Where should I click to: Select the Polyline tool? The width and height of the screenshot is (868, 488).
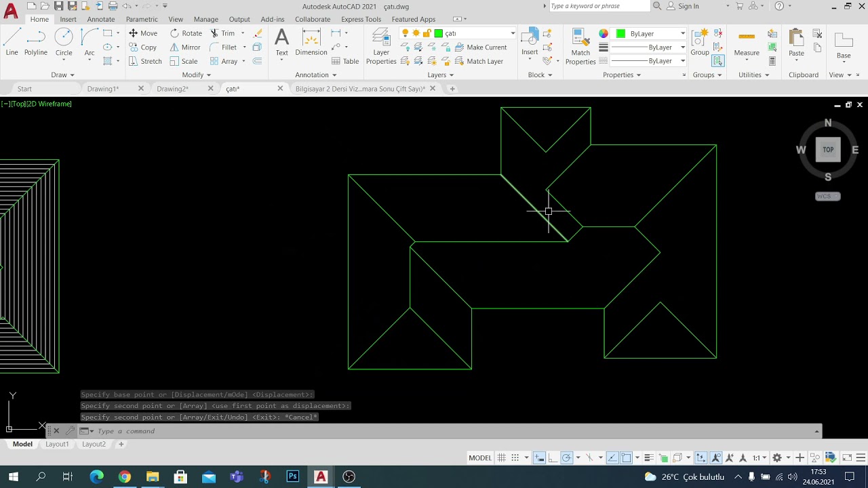tap(36, 41)
